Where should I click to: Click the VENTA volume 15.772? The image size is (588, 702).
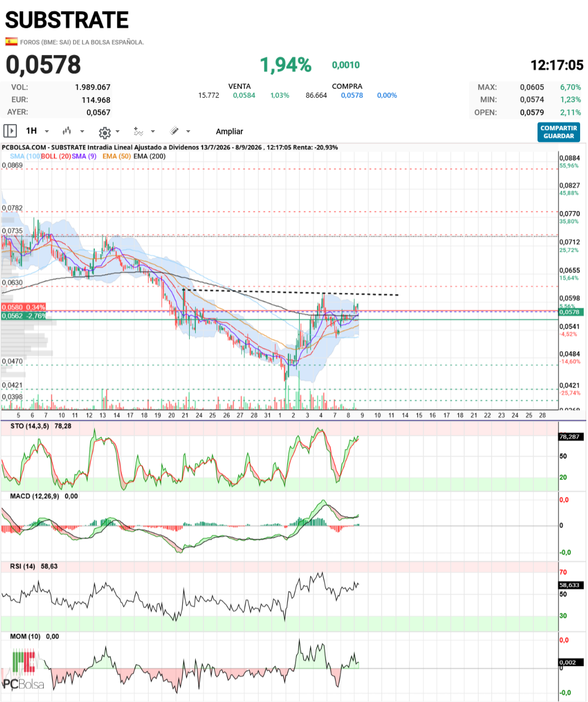click(209, 95)
